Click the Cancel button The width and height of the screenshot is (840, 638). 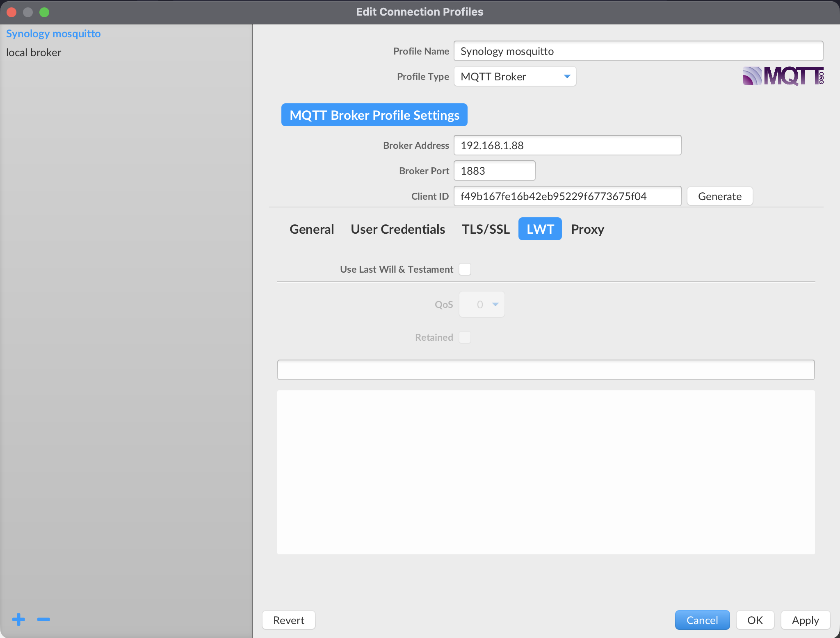(702, 620)
